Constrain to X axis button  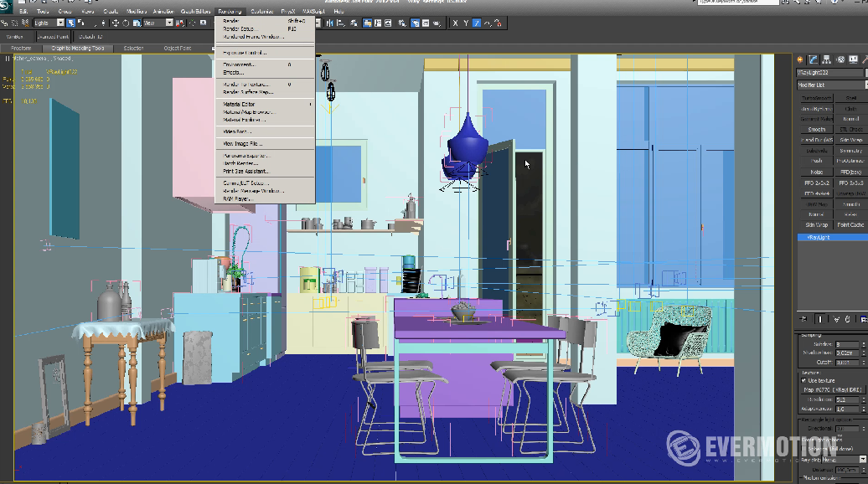tap(456, 23)
